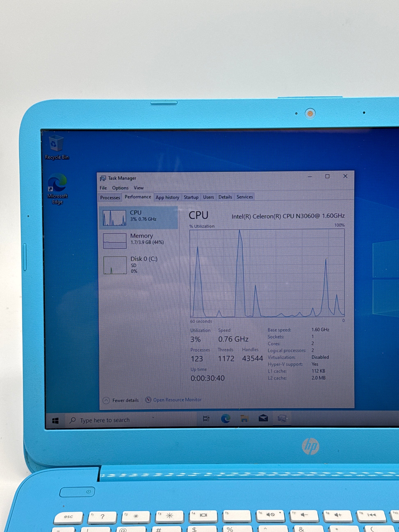The width and height of the screenshot is (399, 532).
Task: Launch Edge from the taskbar
Action: [x=225, y=419]
